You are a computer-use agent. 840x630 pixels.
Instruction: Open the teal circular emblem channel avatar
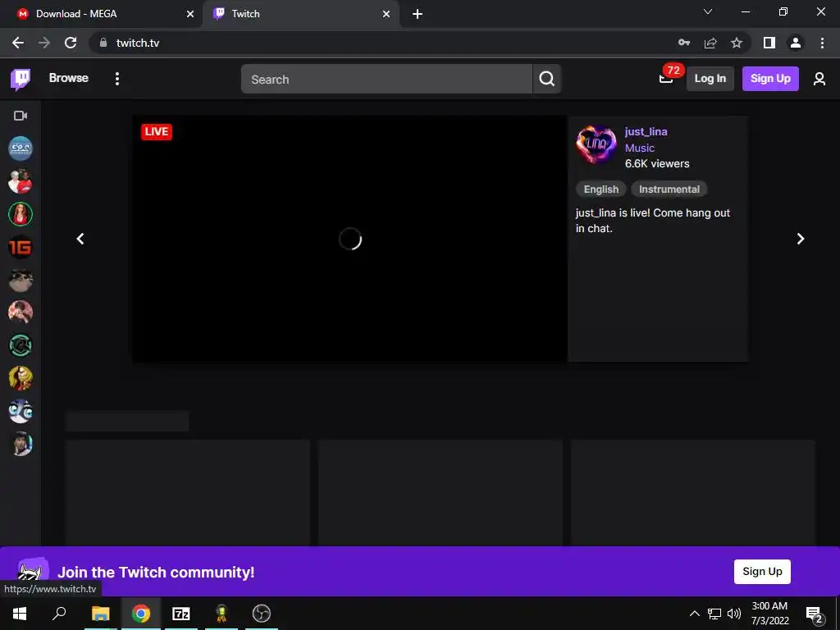tap(21, 345)
